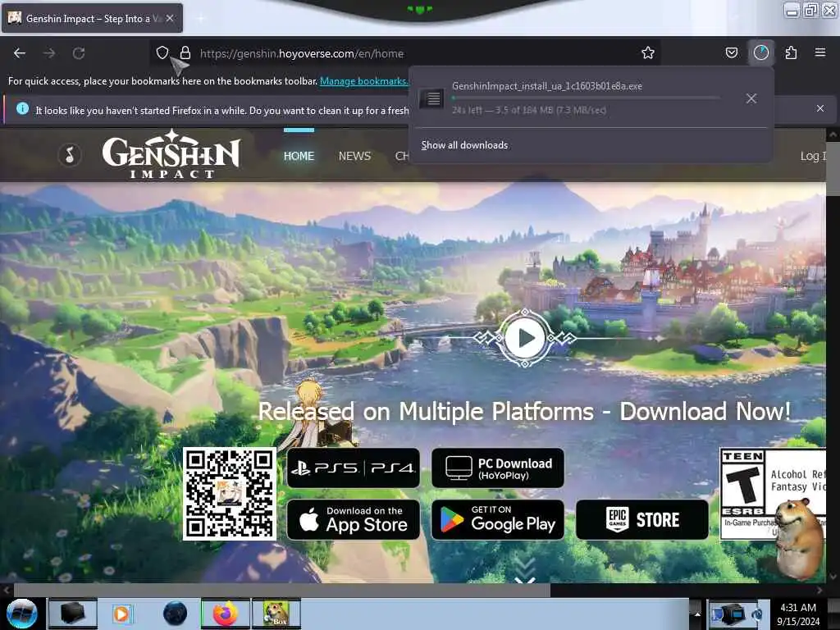Click the horizontal scrollbar thumb
Viewport: 840px width, 630px height.
tap(282, 591)
